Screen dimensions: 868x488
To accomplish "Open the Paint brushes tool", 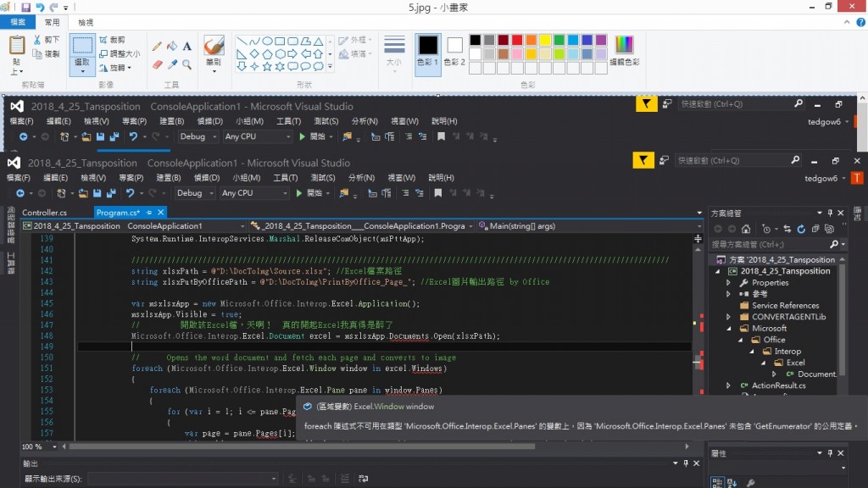I will (214, 53).
